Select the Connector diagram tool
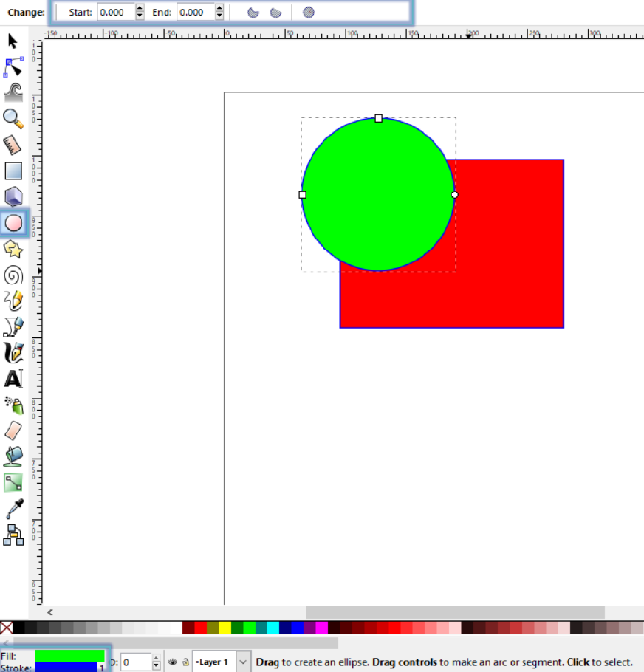Image resolution: width=644 pixels, height=672 pixels. 13,535
